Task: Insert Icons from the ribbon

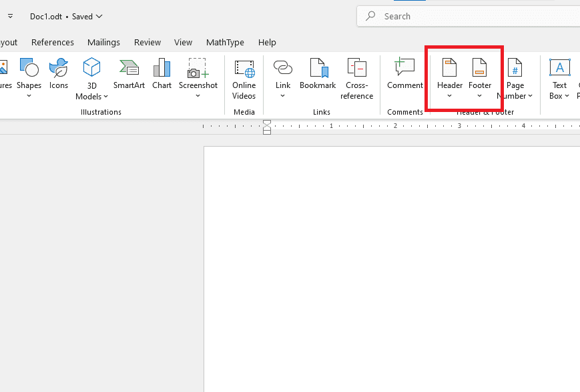Action: pyautogui.click(x=59, y=73)
